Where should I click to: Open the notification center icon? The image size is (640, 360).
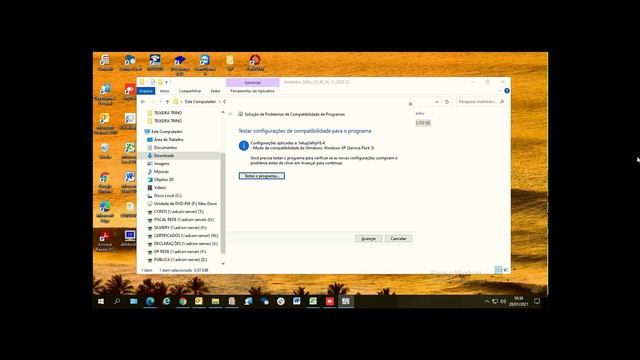tap(537, 301)
